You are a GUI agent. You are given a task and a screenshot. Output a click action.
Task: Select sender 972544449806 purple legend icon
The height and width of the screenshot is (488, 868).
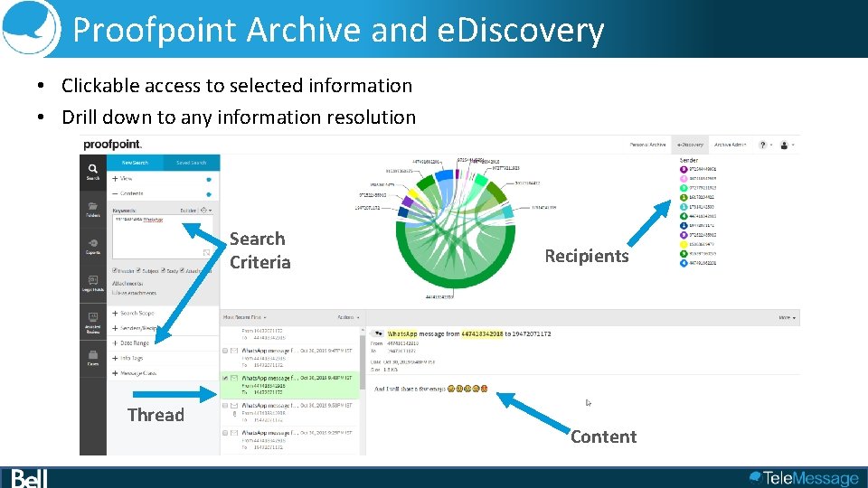coord(684,169)
